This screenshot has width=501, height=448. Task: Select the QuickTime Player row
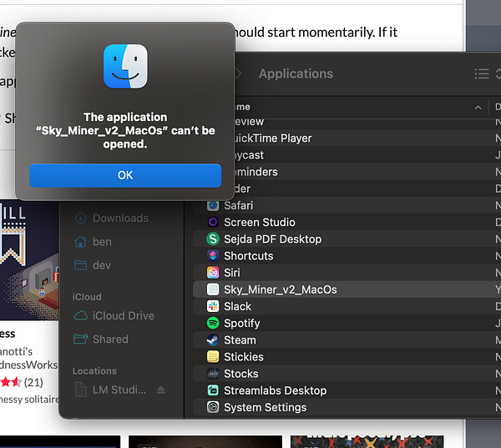tap(347, 138)
